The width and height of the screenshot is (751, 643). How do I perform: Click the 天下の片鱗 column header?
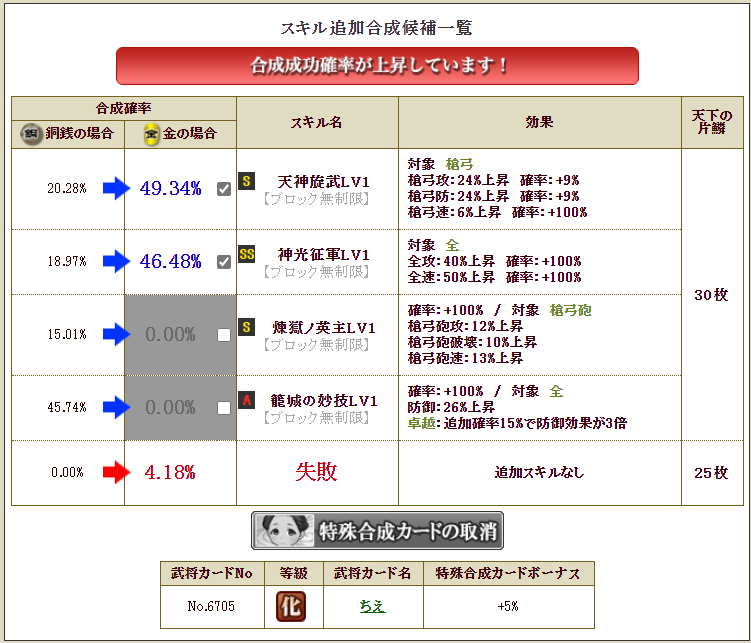coord(712,122)
